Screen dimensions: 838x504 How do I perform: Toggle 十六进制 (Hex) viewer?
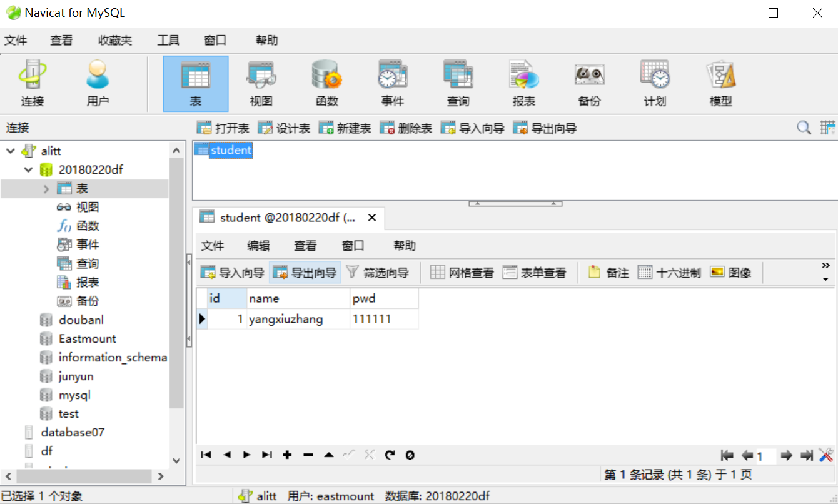tap(669, 273)
